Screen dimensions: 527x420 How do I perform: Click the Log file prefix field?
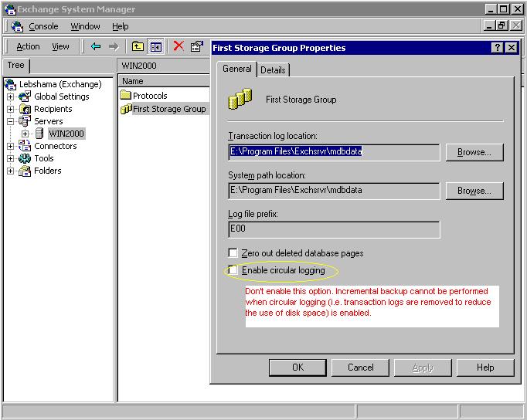[x=334, y=229]
